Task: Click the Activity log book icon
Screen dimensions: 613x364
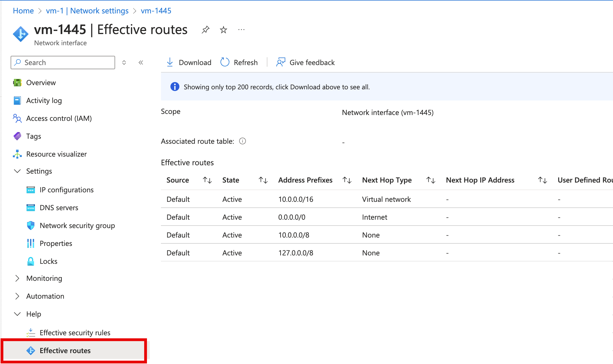Action: (x=17, y=100)
